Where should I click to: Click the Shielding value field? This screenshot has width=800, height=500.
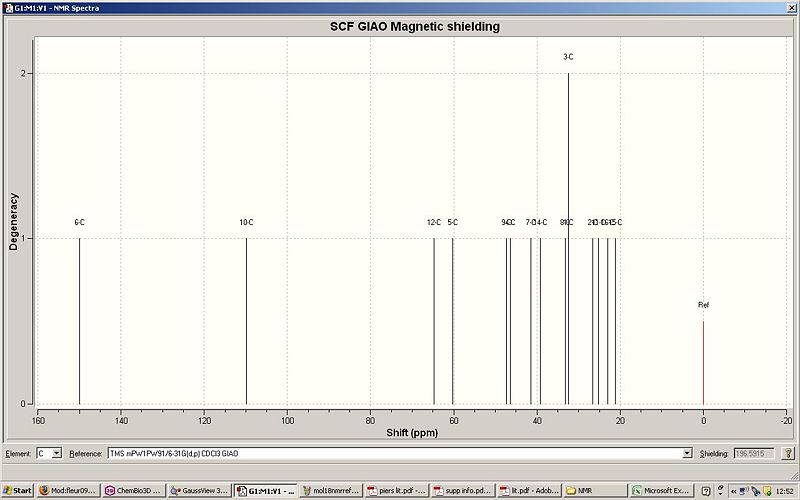click(754, 453)
